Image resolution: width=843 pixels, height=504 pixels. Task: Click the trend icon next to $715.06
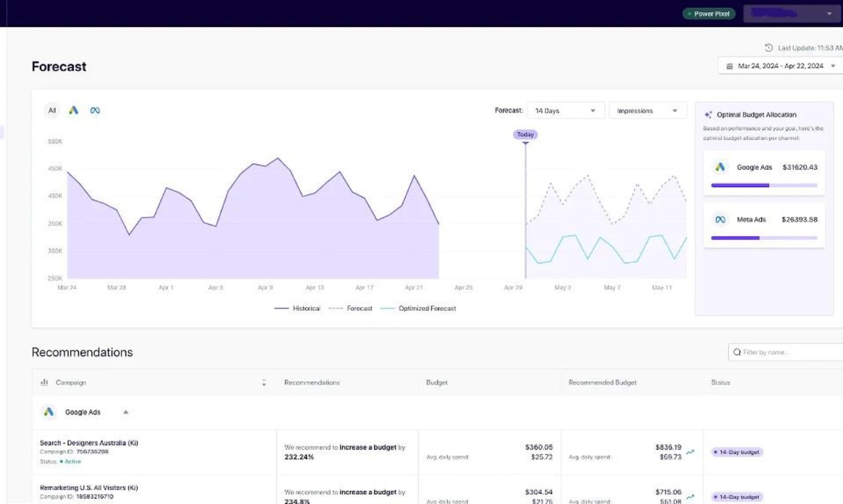click(x=690, y=497)
